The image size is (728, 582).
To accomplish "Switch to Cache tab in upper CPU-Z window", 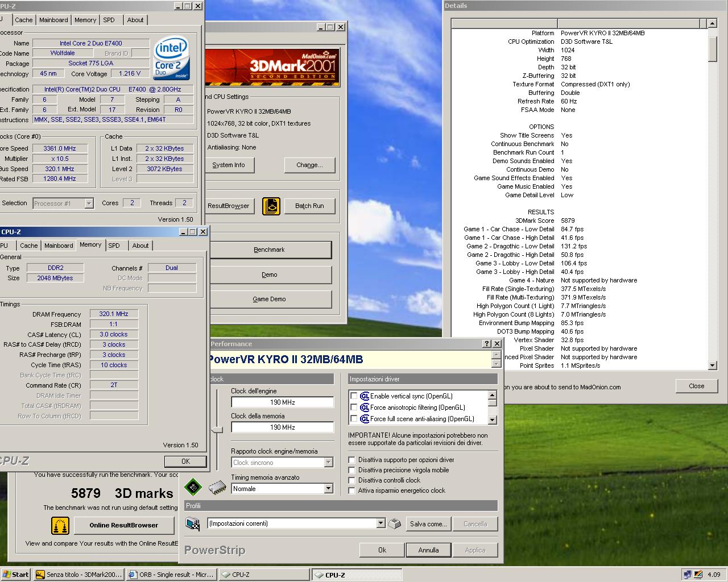I will [24, 20].
